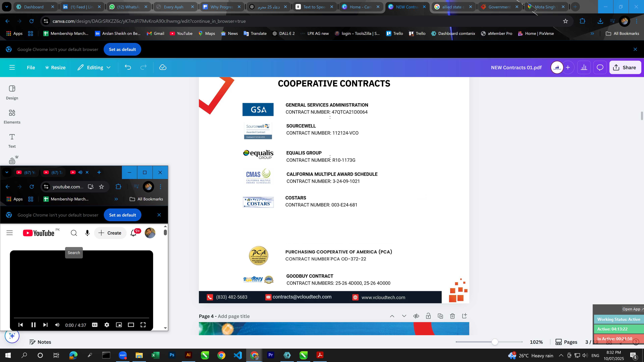Toggle YouTube miniplayer mode
Image resolution: width=644 pixels, height=362 pixels.
pyautogui.click(x=119, y=325)
